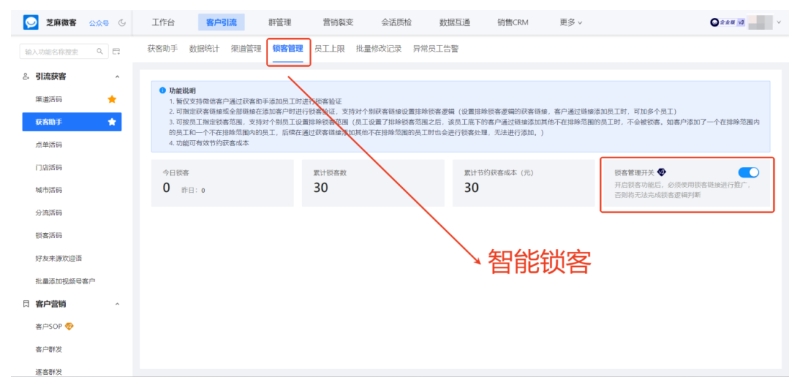Screen dimensions: 801x387
Task: Click the white star on 获客助手
Action: [x=112, y=122]
